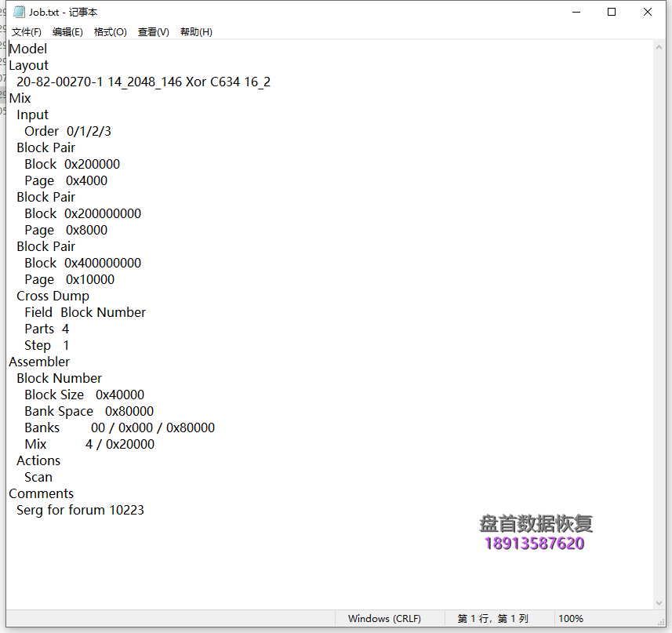672x633 pixels.
Task: Click the 'Block 0x200000' line
Action: pyautogui.click(x=72, y=164)
